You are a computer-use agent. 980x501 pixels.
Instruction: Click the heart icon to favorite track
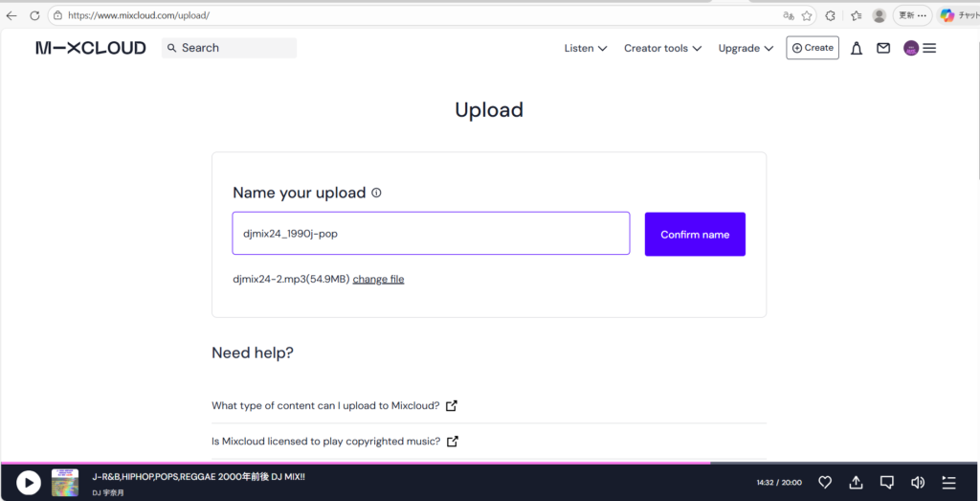point(825,482)
